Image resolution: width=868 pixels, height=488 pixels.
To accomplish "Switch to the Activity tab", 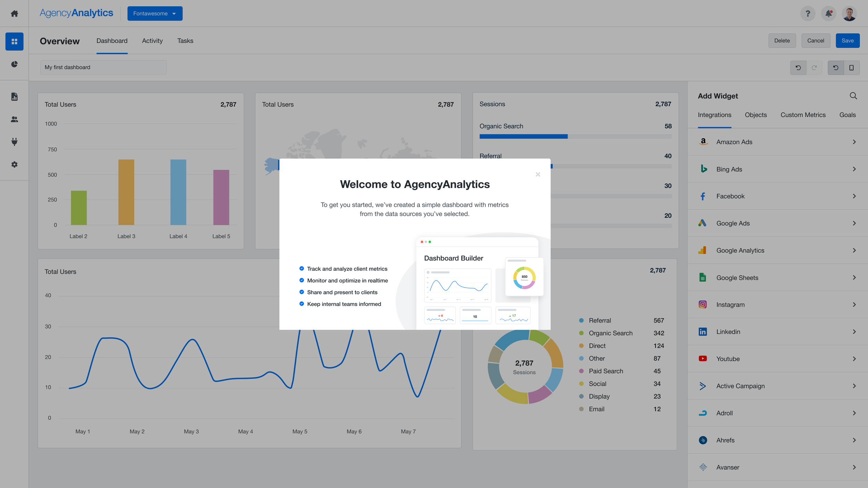I will point(152,41).
